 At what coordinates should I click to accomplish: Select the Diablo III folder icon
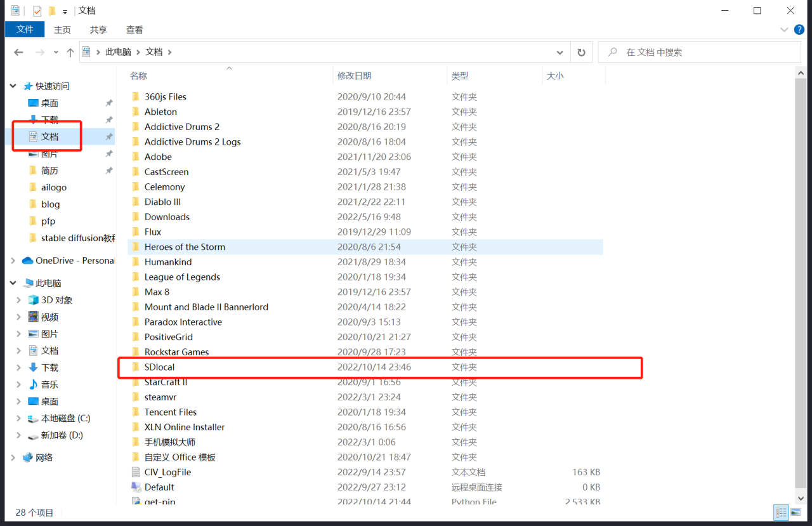[x=135, y=202]
